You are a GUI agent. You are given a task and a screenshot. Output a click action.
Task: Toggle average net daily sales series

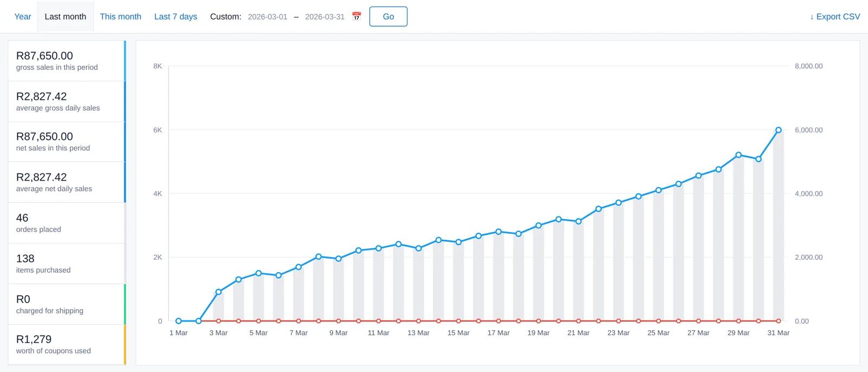(67, 182)
